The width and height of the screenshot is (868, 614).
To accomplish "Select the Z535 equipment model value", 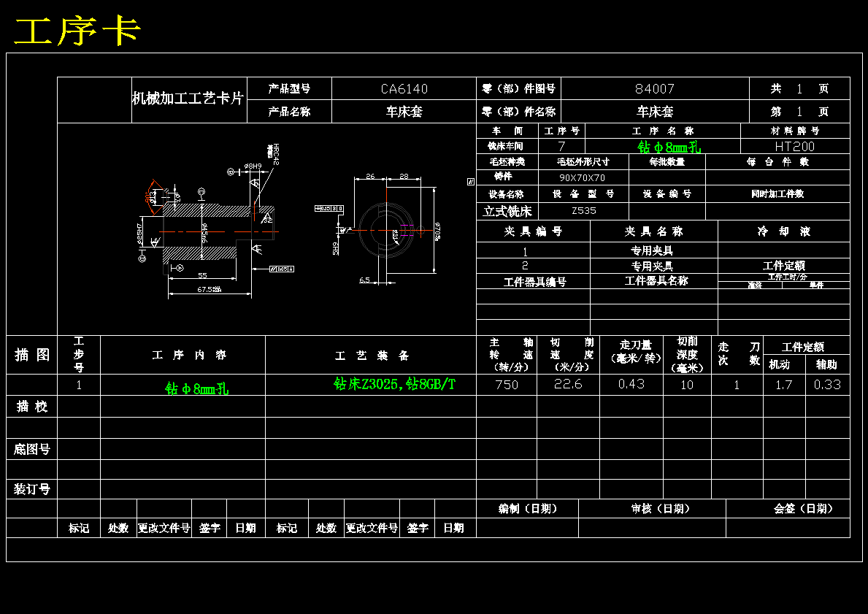I will tap(583, 210).
